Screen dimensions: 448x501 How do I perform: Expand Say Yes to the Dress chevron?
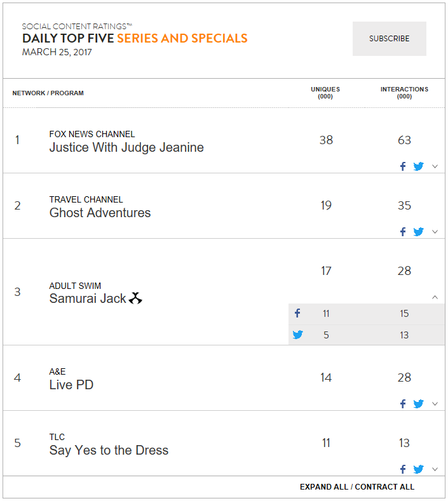pos(435,469)
